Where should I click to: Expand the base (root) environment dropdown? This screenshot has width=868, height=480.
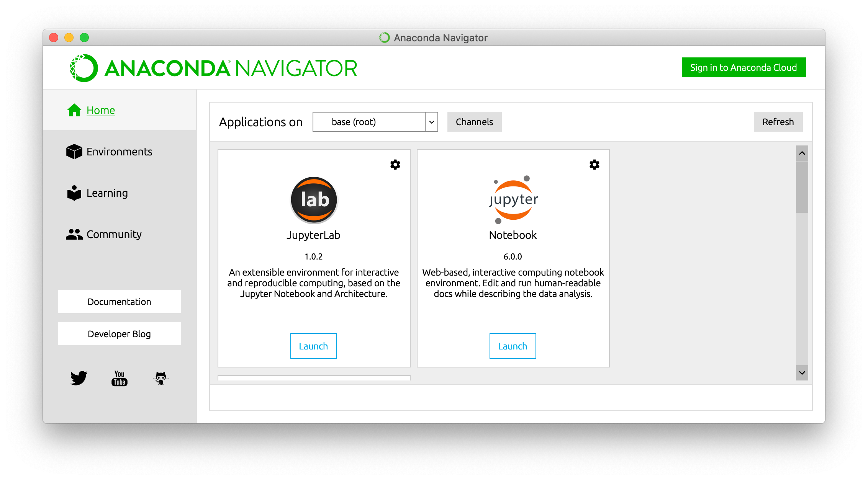tap(369, 122)
